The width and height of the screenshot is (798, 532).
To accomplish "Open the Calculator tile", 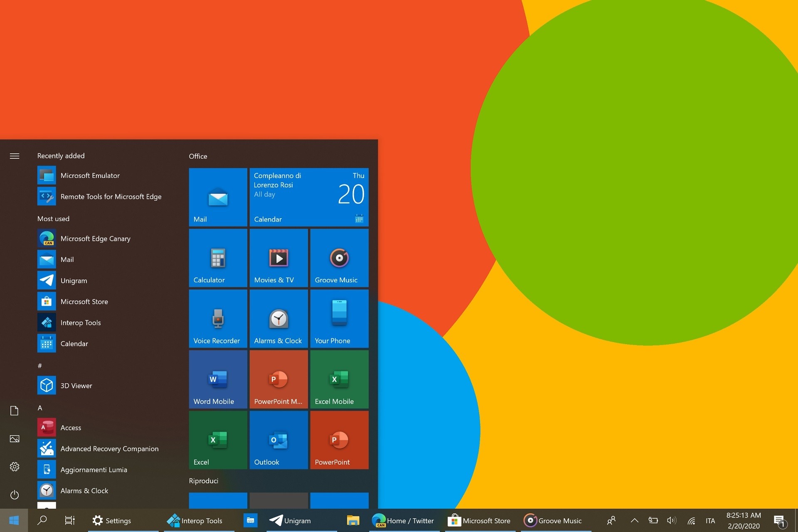I will point(217,259).
